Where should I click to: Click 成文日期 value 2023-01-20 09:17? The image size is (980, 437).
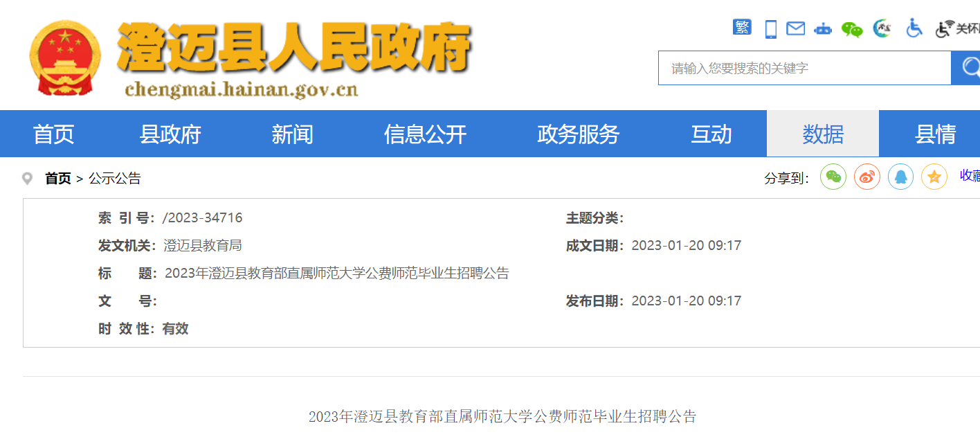click(687, 246)
